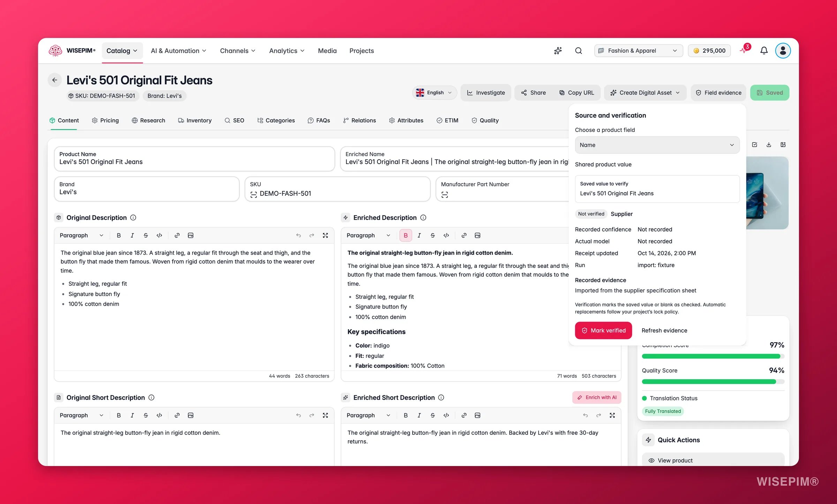The image size is (837, 504).
Task: Open the user profile avatar
Action: click(783, 51)
